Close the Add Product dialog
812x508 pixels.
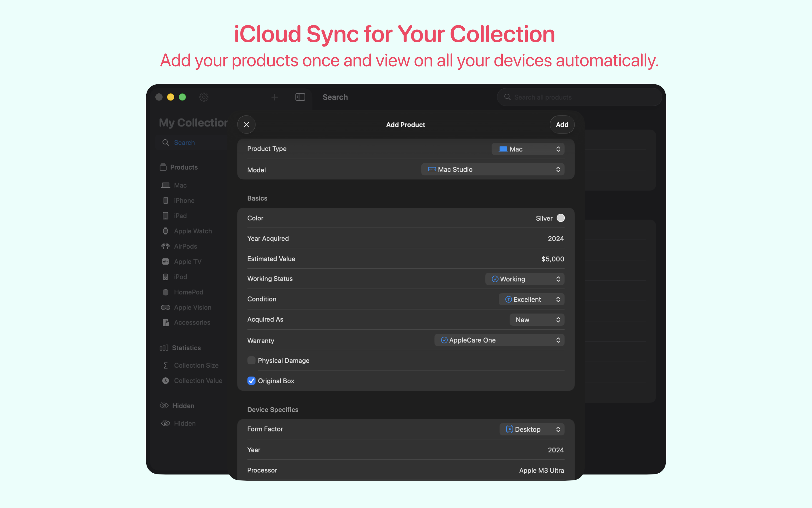[x=246, y=125]
